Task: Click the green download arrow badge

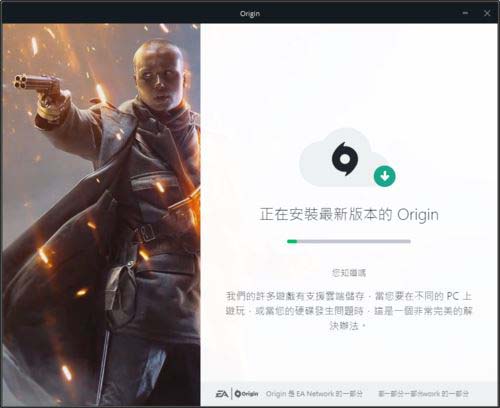Action: pos(385,176)
